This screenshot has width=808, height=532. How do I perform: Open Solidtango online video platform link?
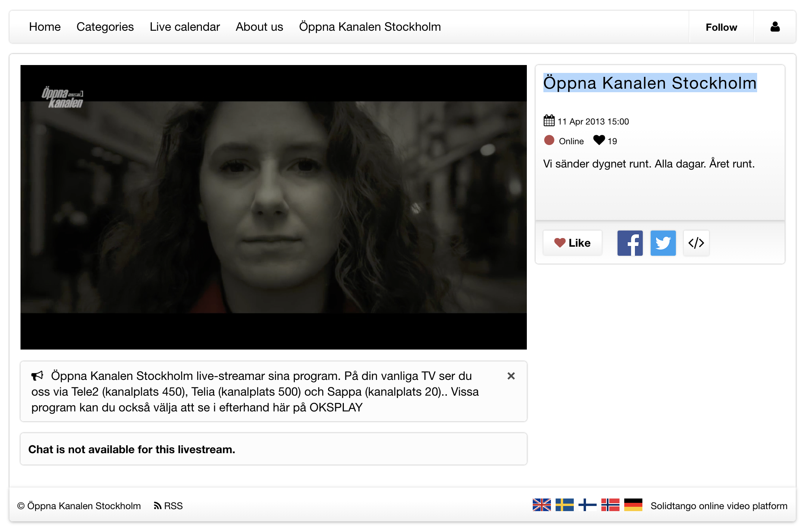[718, 506]
